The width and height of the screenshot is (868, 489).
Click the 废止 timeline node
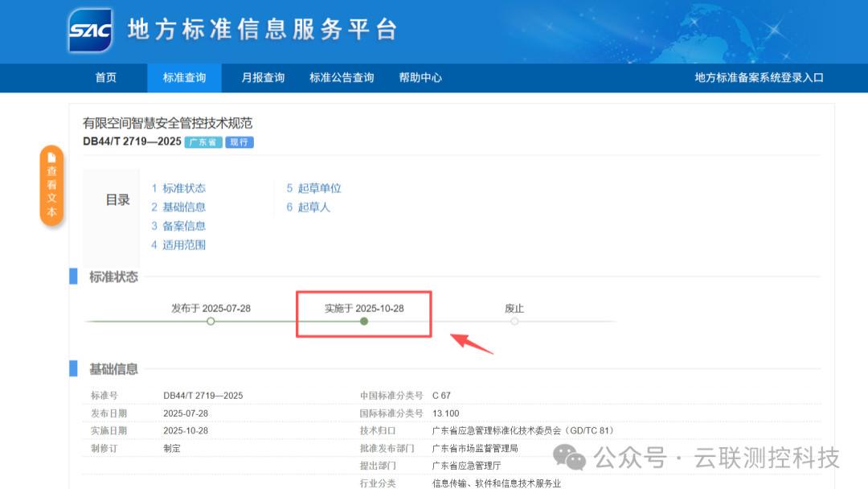pos(514,321)
